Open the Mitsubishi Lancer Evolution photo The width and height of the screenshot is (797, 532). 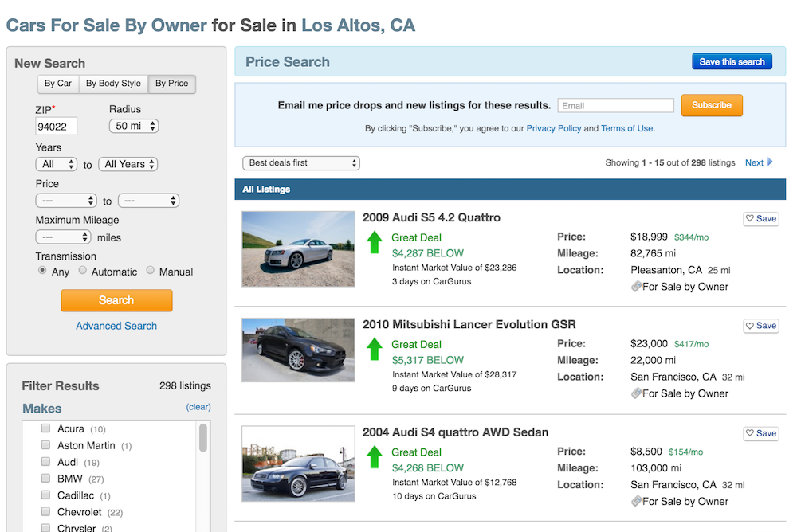(x=298, y=350)
